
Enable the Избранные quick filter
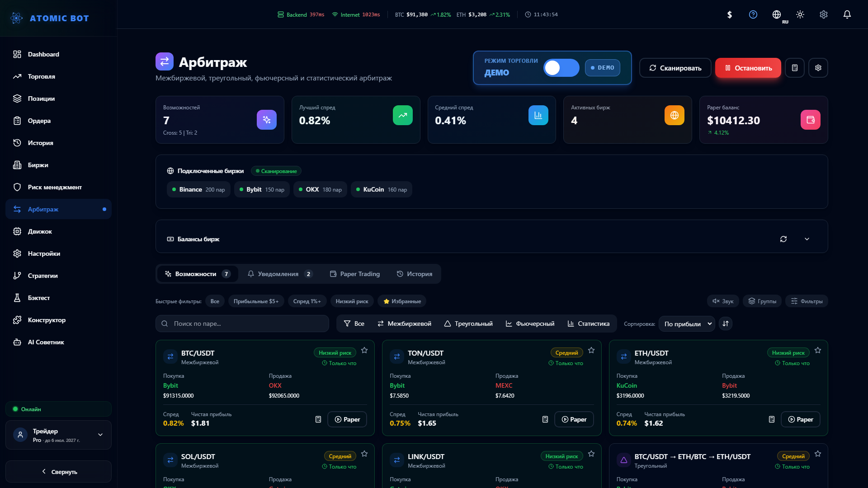click(402, 301)
